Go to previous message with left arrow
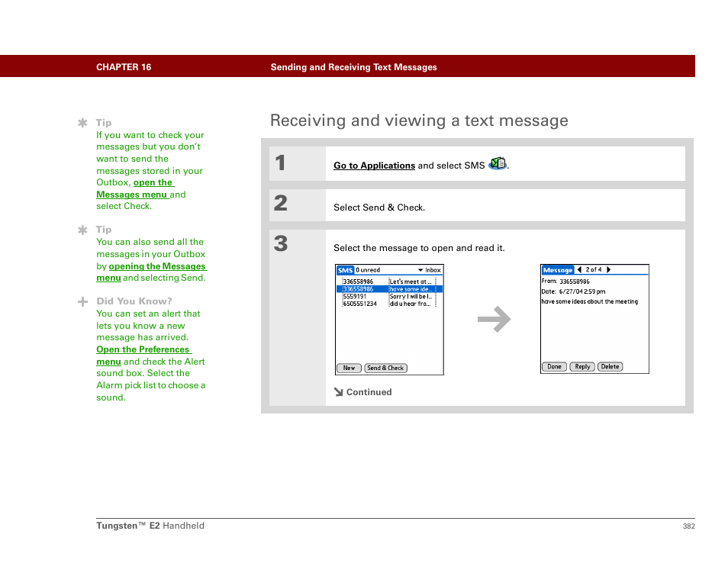The image size is (728, 563). [x=579, y=269]
